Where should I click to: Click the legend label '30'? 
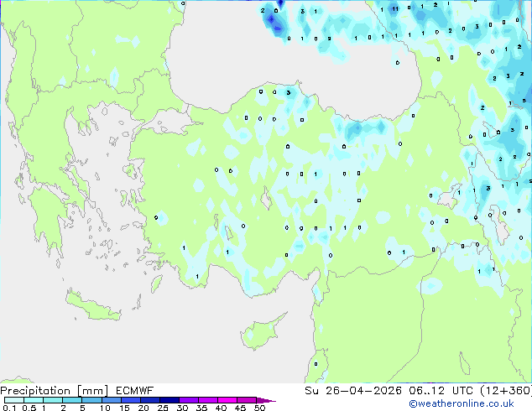[x=183, y=408]
